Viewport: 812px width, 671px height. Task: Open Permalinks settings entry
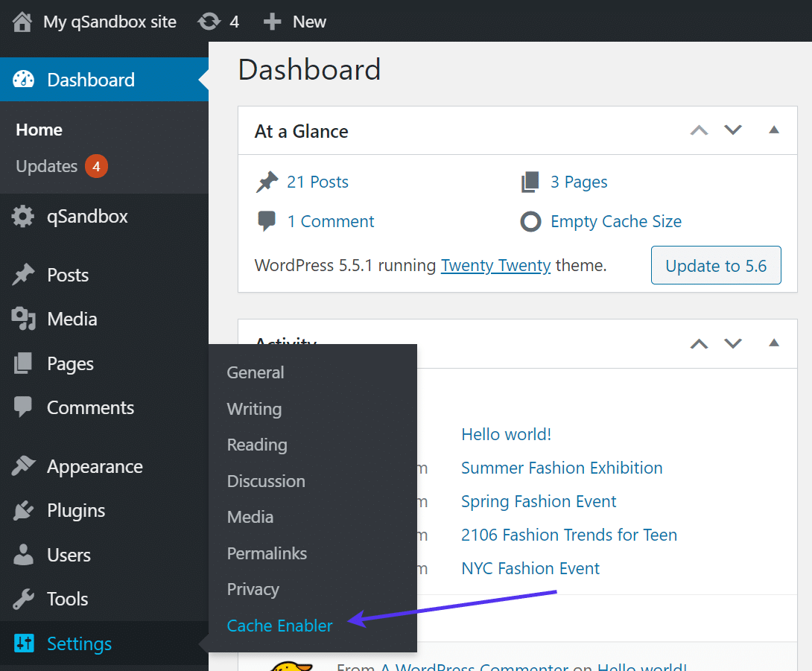click(267, 553)
